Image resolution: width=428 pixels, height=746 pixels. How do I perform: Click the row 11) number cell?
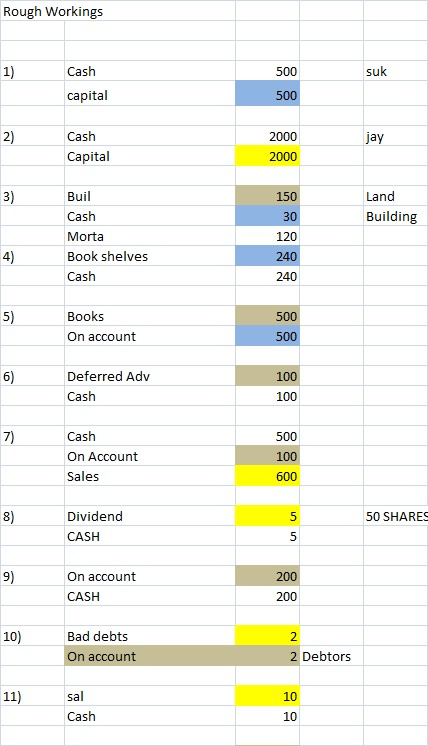tap(32, 696)
